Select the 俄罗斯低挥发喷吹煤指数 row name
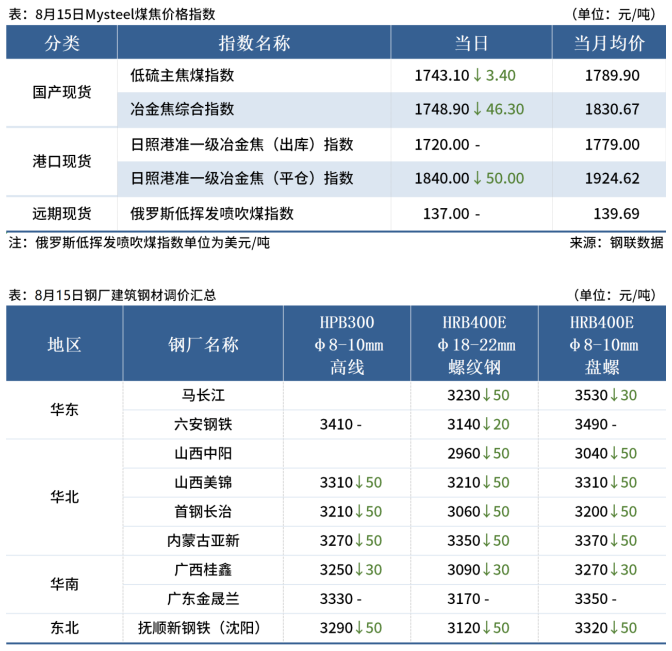The width and height of the screenshot is (672, 651). (x=212, y=213)
